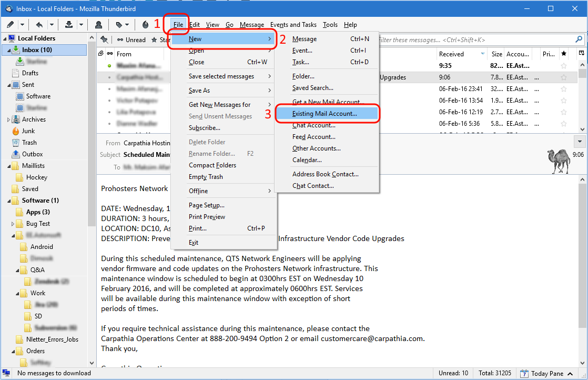Screen dimensions: 588x380
Task: Select Feed Account in New submenu
Action: coord(327,137)
